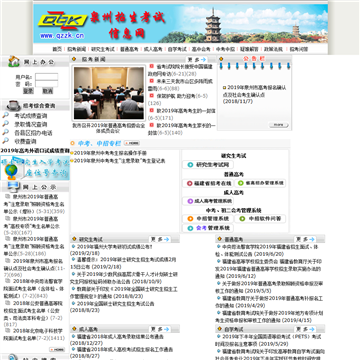Open the 首页 home navigation item
Screen dimensions: 360x360
(57, 49)
